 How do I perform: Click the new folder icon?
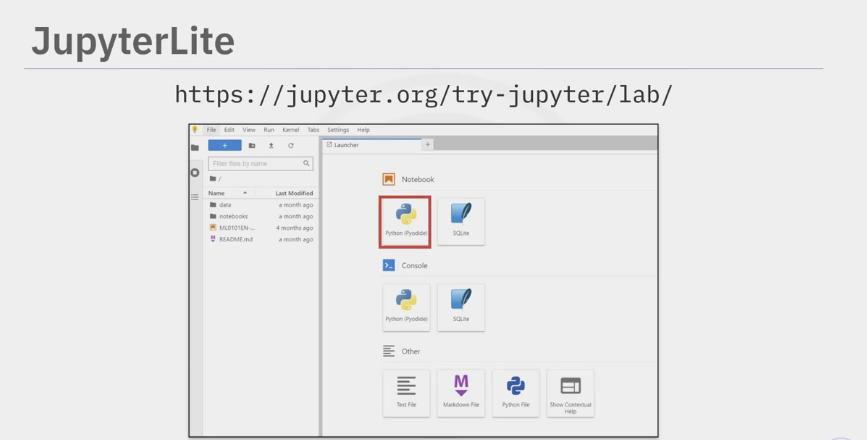pyautogui.click(x=252, y=146)
